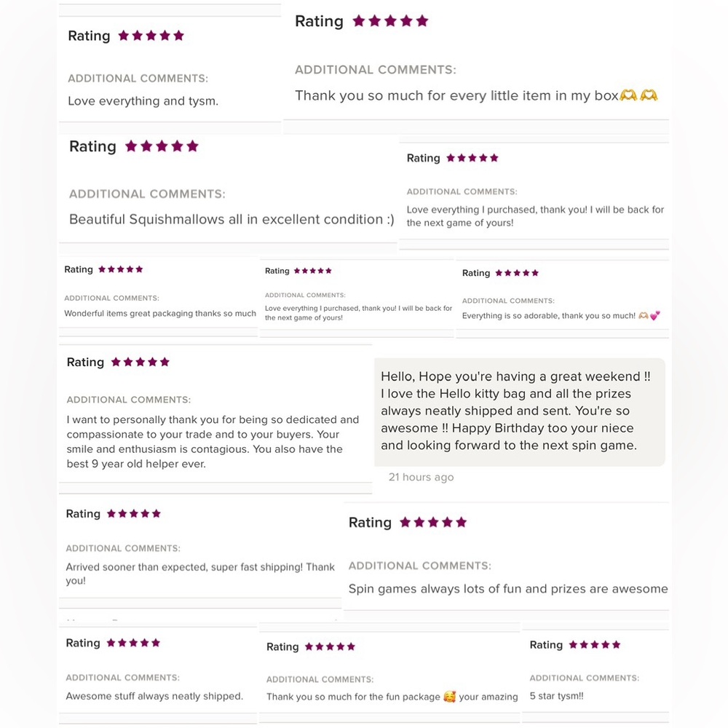Click the stars above "Love everything and tysm"

pos(151,36)
